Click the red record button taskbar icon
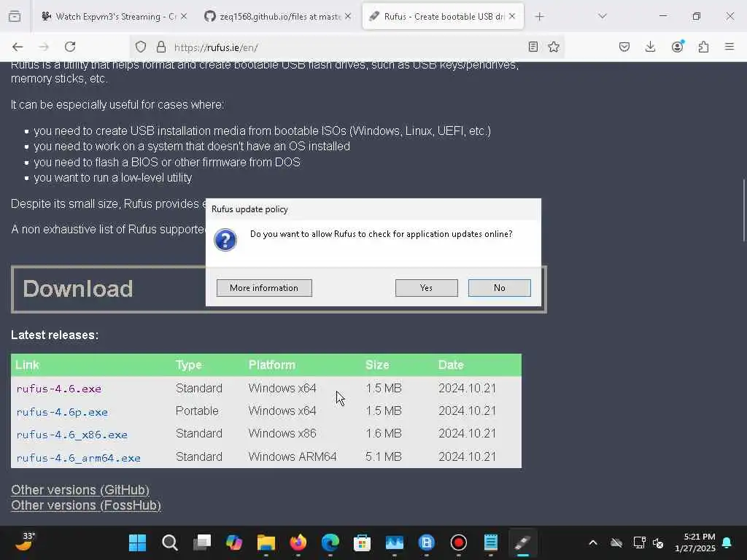The height and width of the screenshot is (560, 747). [458, 542]
